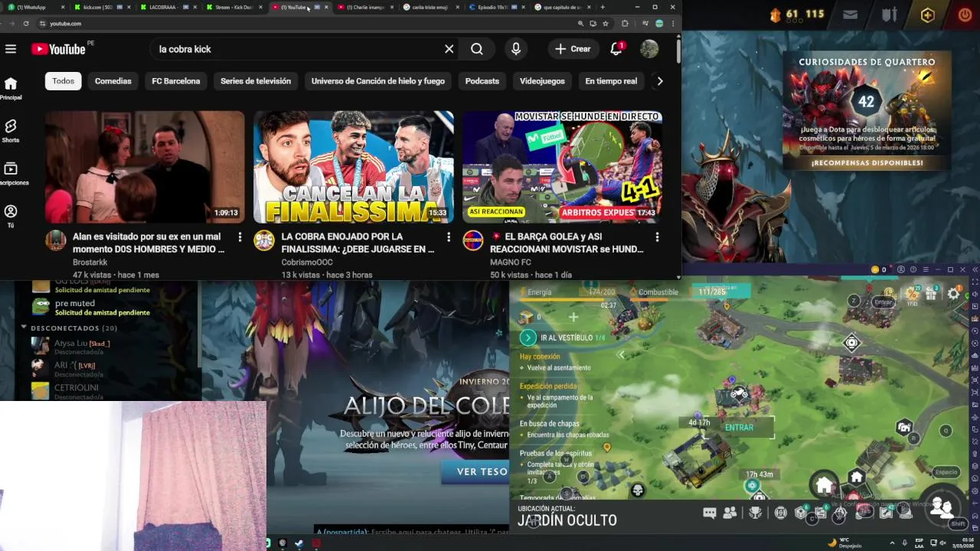The image size is (980, 551).
Task: Select the FC Barcelona filter chip
Action: click(176, 81)
